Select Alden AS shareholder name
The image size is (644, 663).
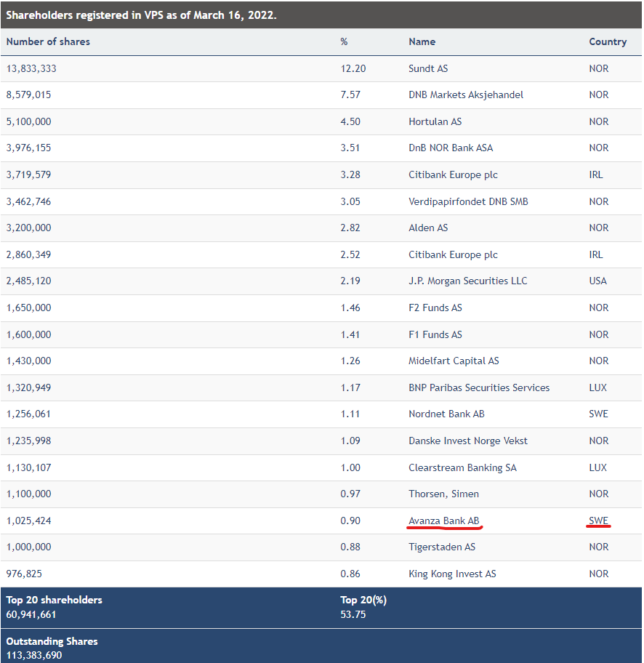click(x=428, y=228)
